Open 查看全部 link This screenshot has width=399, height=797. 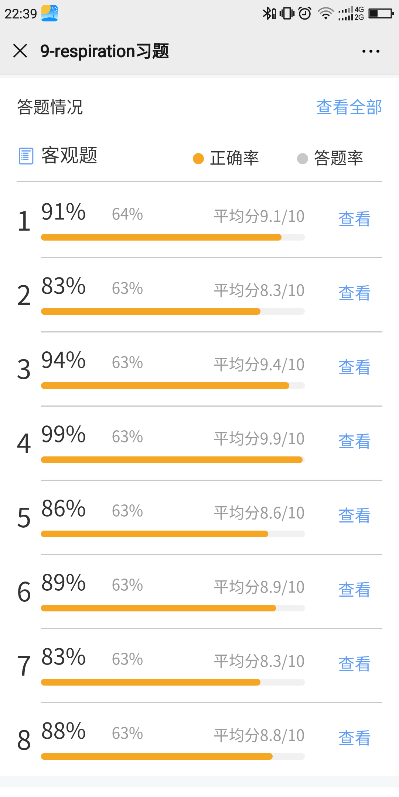point(349,107)
